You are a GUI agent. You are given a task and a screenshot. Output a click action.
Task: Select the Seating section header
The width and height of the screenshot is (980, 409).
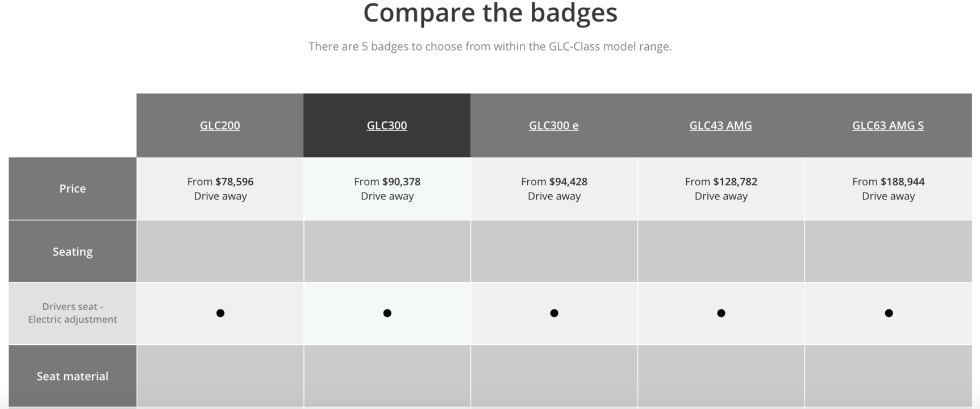click(73, 252)
